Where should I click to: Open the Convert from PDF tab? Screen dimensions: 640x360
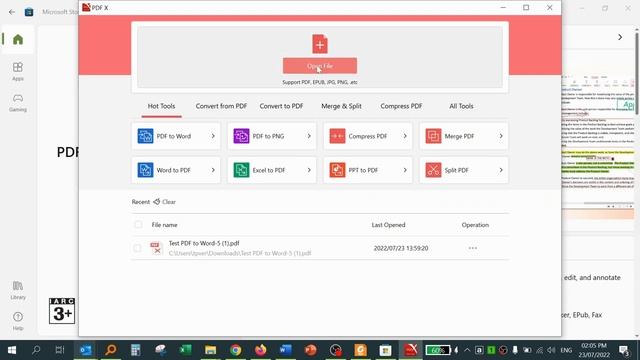(x=221, y=106)
